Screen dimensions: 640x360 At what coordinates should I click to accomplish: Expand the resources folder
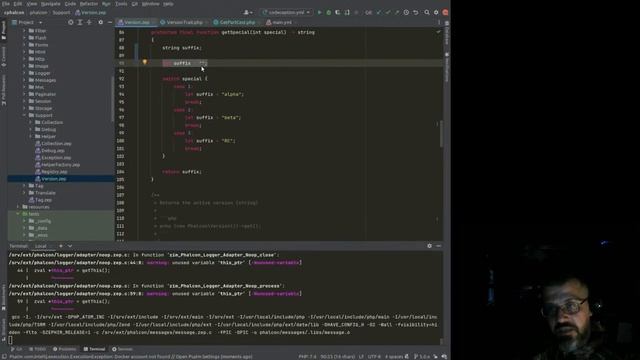(x=18, y=207)
